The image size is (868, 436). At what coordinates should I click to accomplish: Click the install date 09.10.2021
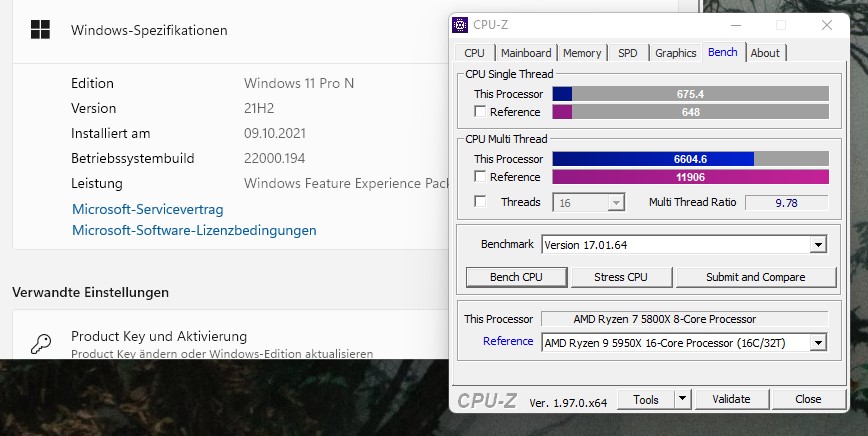click(x=275, y=133)
